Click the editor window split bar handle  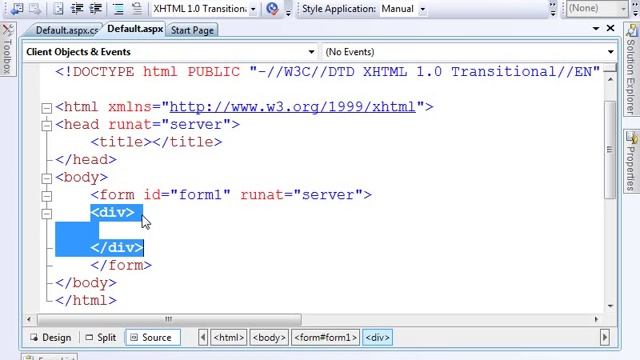coord(610,67)
